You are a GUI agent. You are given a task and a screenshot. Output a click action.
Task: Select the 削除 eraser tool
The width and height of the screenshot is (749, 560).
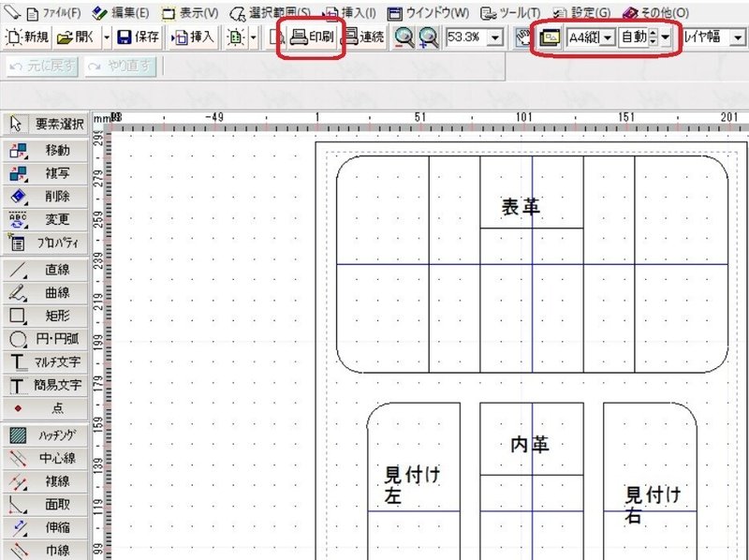click(46, 196)
